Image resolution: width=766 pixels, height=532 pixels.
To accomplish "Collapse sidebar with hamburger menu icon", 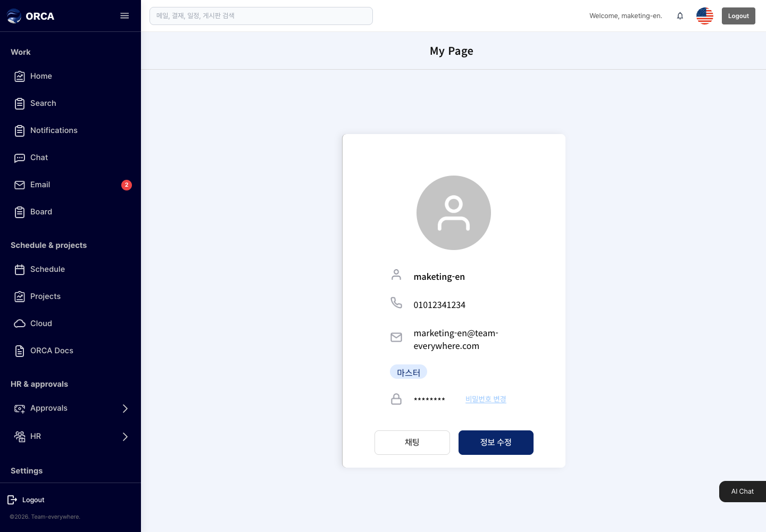I will click(x=124, y=16).
